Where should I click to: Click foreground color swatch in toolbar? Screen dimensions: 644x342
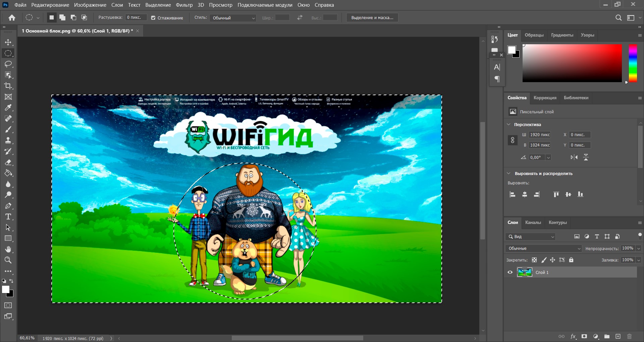5,289
